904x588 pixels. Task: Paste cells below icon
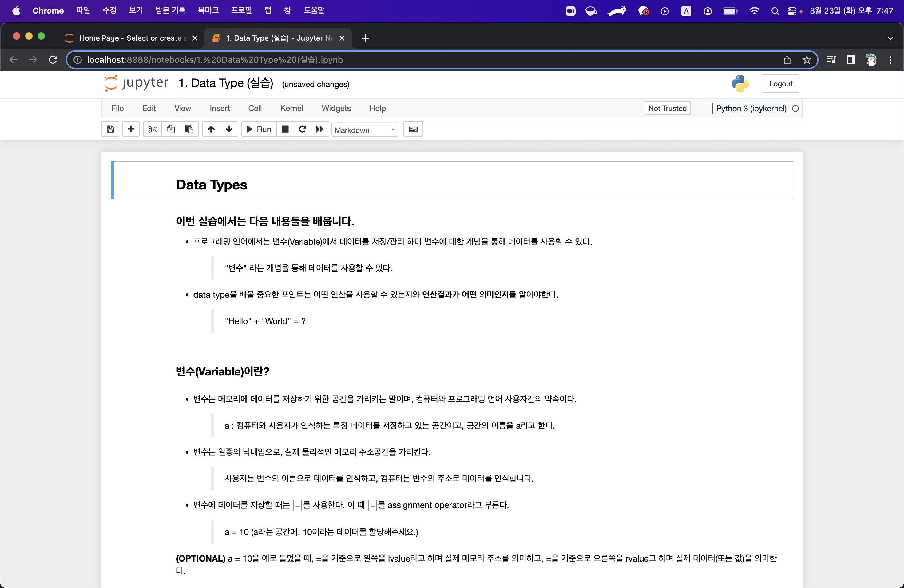coord(189,129)
